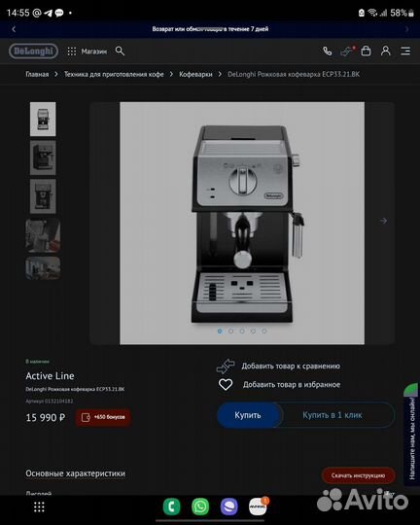
Task: Open the shopping bag cart icon
Action: coord(367,51)
